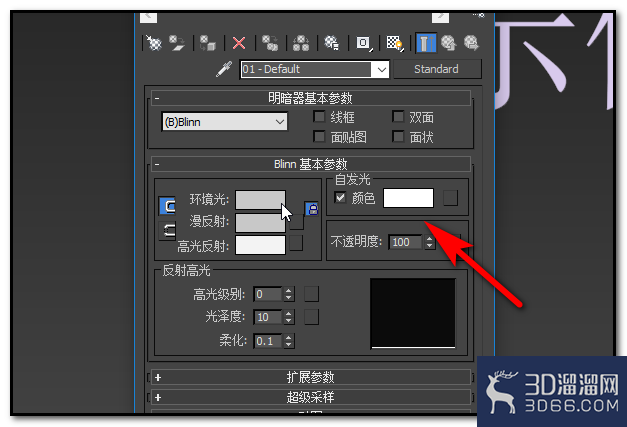
Task: Click the diffuse-specular lock button below it
Action: point(167,231)
